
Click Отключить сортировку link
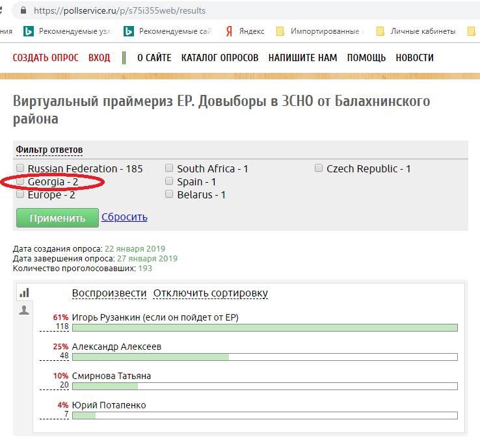point(211,293)
